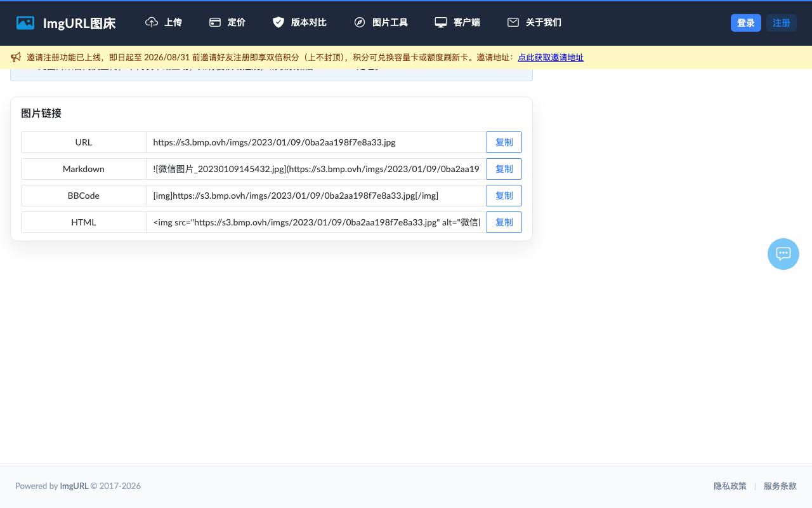Click the Powered by footer text
812x508 pixels.
click(36, 486)
